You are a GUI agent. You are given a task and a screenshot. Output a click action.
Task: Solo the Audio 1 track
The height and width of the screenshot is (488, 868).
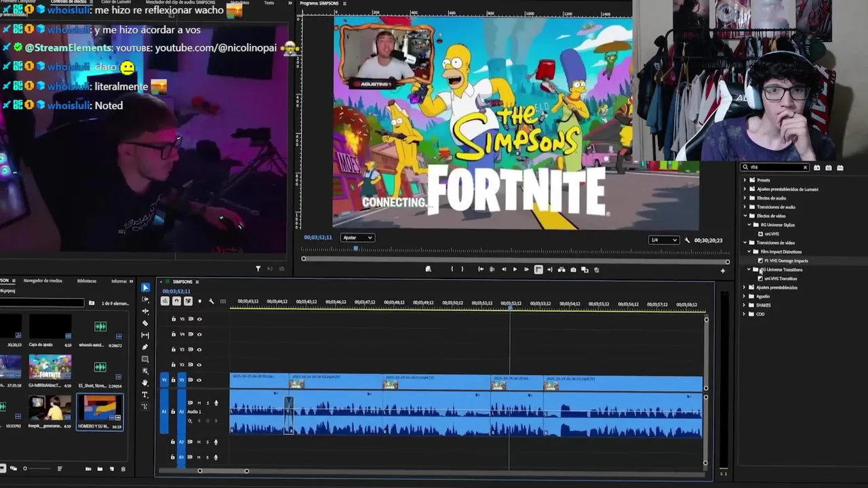(x=208, y=403)
